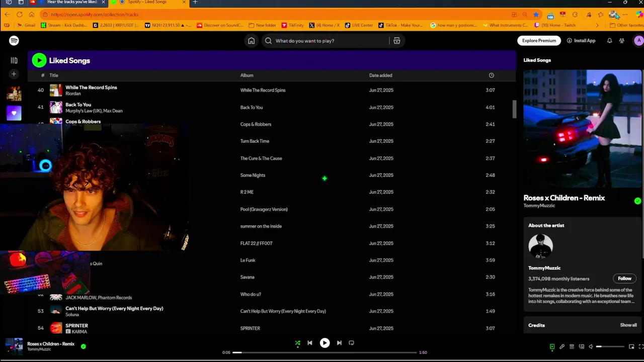Toggle liked checkmark in bottom player bar

pyautogui.click(x=84, y=346)
